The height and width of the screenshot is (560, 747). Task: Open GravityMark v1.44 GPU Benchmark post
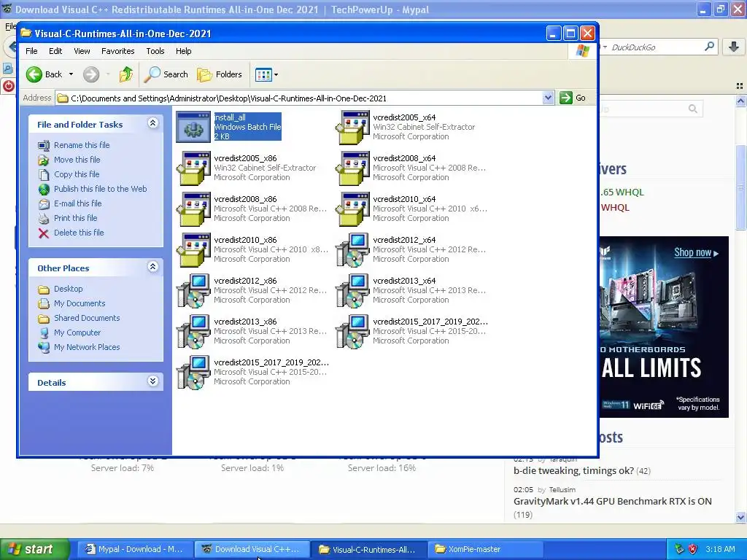612,501
